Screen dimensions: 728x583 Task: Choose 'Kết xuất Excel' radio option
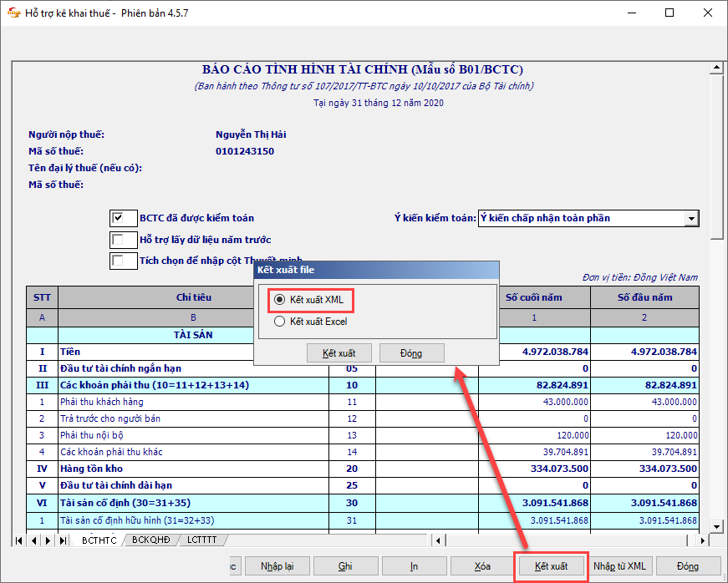click(x=279, y=321)
